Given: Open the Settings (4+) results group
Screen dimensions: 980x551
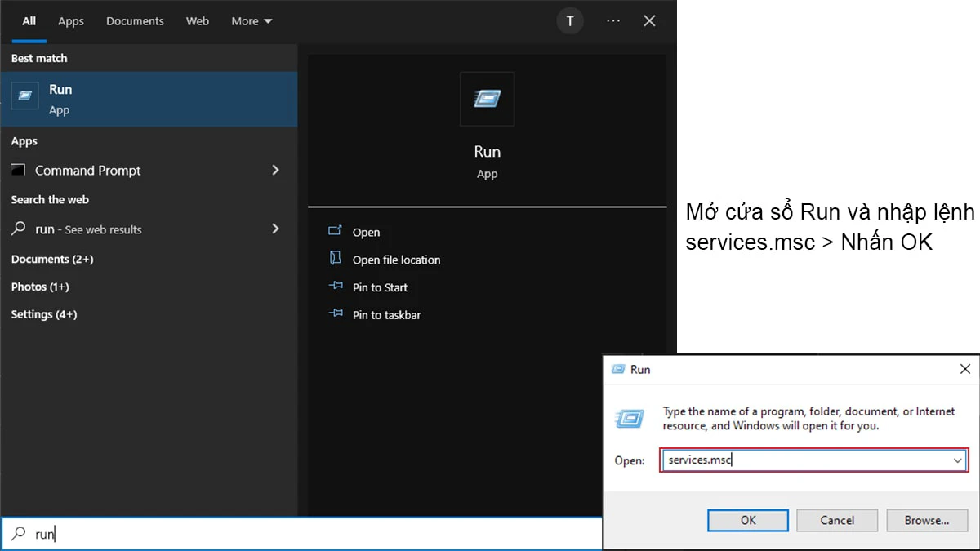Looking at the screenshot, I should [44, 314].
